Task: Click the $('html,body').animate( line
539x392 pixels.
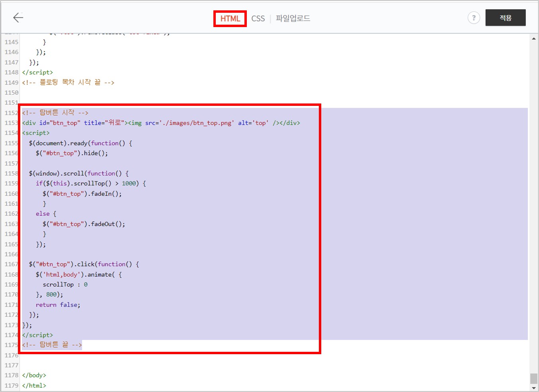Action: [x=79, y=275]
